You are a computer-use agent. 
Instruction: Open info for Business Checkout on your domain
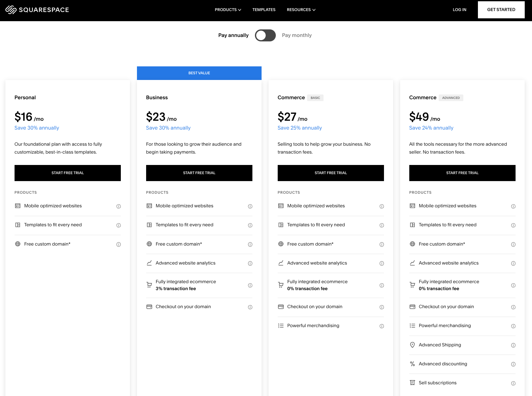click(x=250, y=307)
